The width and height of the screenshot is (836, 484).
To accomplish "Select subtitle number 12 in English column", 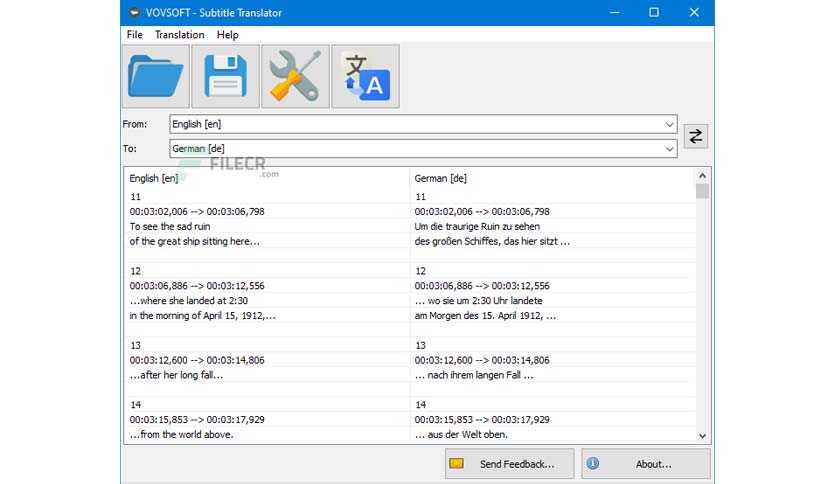I will click(135, 271).
